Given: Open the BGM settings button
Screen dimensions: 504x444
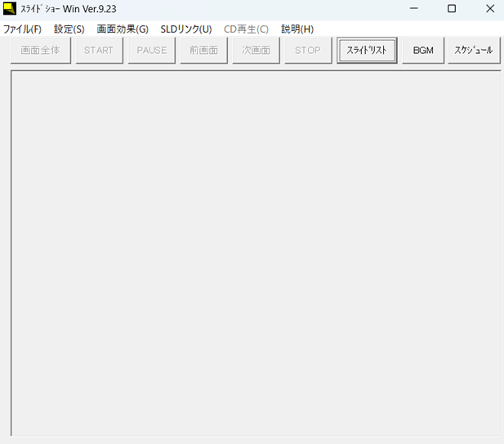Looking at the screenshot, I should [423, 50].
